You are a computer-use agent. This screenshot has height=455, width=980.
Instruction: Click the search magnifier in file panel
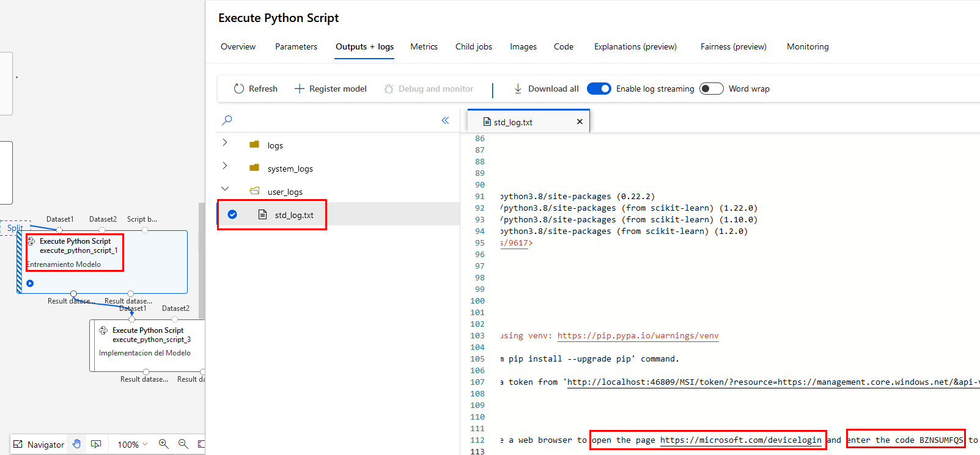(x=227, y=120)
